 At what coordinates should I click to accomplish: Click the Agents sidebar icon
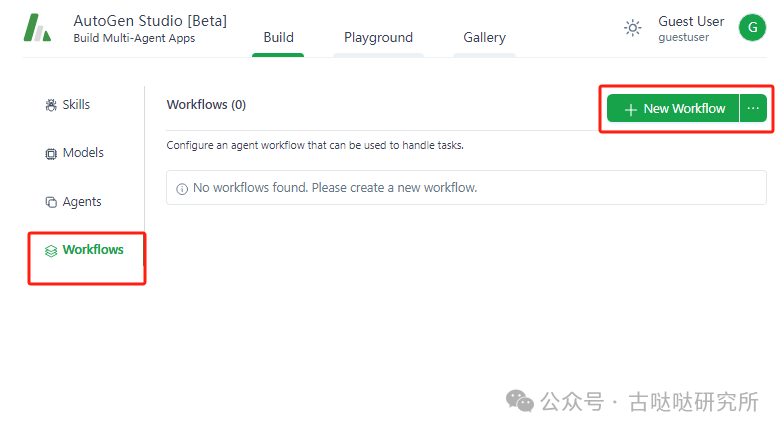[51, 202]
